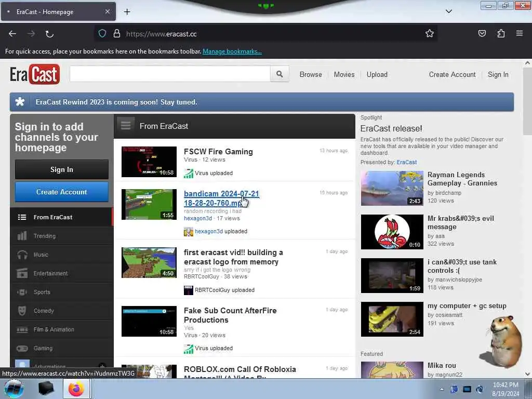Click the asterisk icon in announcement banner
Image resolution: width=532 pixels, height=399 pixels.
pyautogui.click(x=20, y=102)
